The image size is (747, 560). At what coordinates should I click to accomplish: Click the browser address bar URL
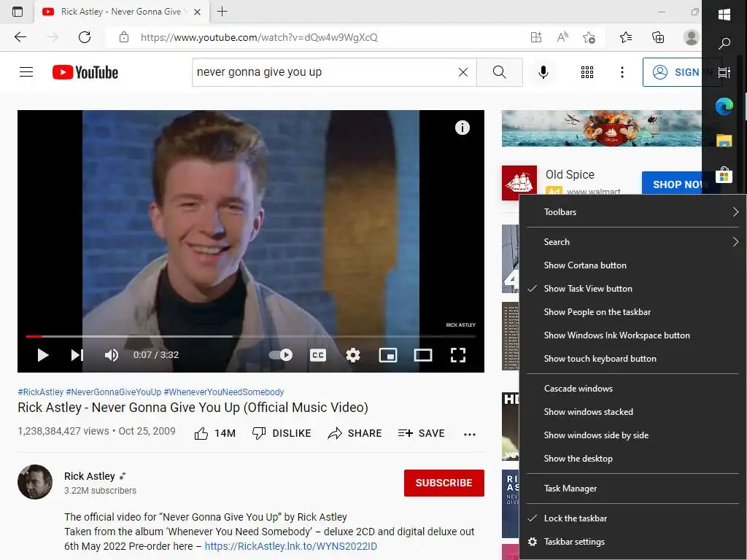(259, 37)
